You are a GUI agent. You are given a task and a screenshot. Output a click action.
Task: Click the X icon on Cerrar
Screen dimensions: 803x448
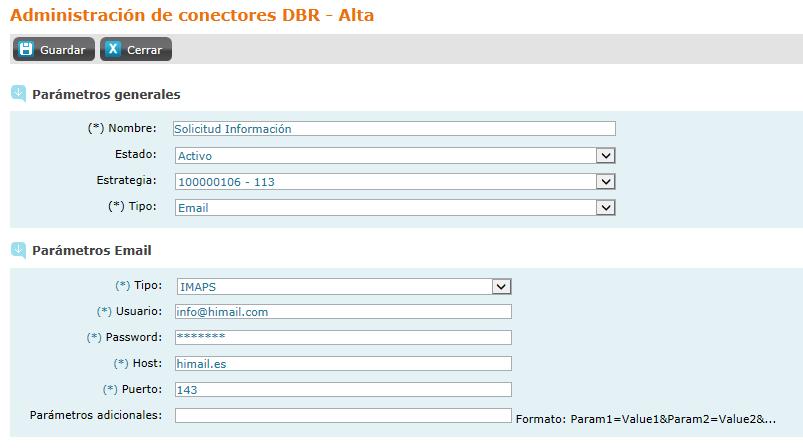pos(113,49)
